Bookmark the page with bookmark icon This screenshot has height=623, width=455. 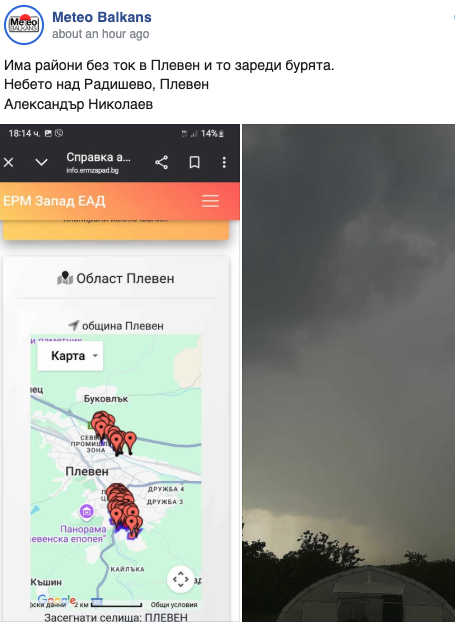pos(194,162)
